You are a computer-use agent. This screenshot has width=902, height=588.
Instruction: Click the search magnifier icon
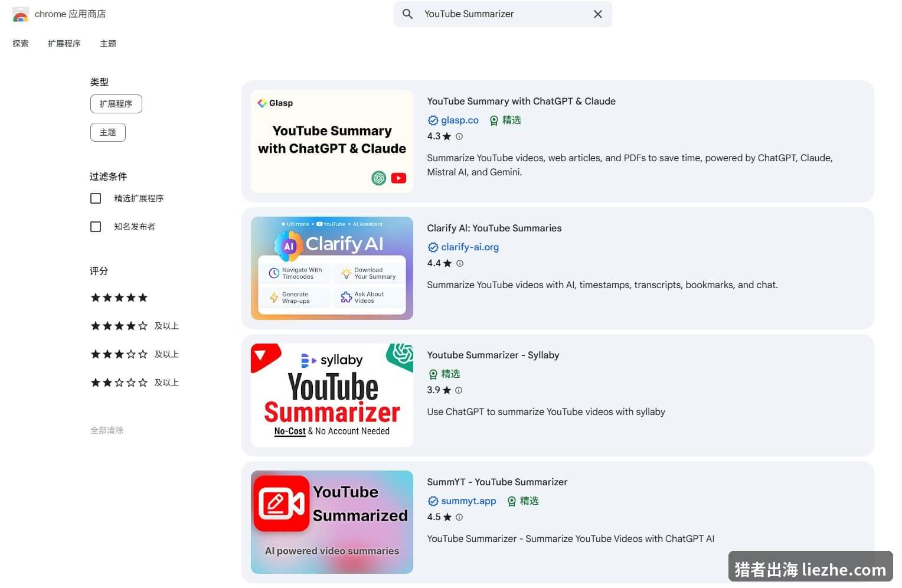[x=407, y=14]
